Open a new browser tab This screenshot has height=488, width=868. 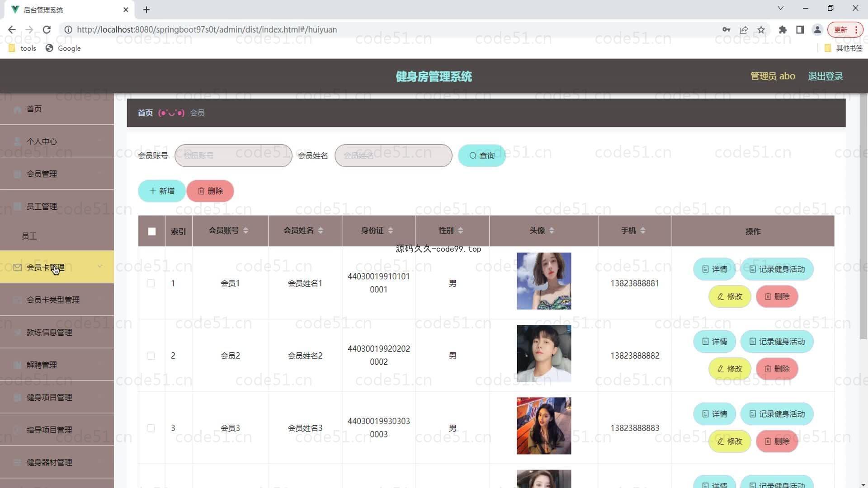pyautogui.click(x=146, y=9)
